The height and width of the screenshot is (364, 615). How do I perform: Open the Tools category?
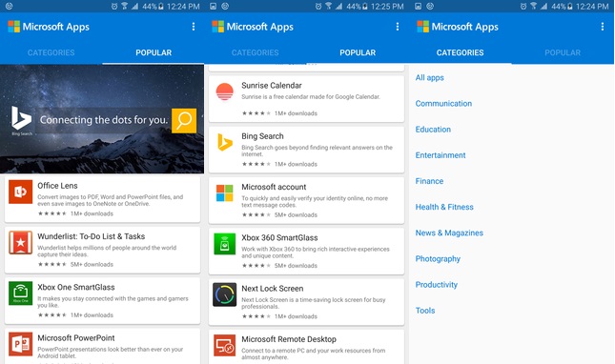[x=425, y=311]
